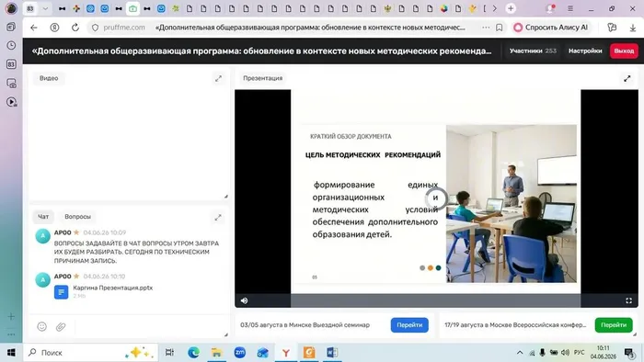This screenshot has height=362, width=644.
Task: Show more tabs with the chevron arrow
Action: tap(495, 8)
